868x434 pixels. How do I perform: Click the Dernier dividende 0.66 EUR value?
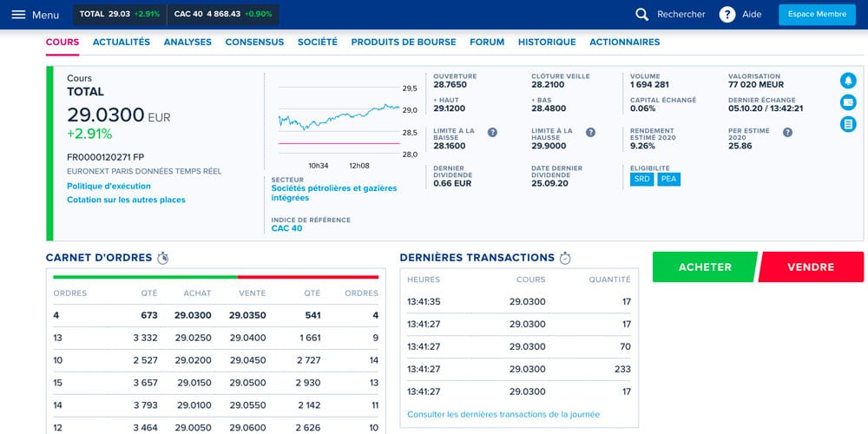(x=452, y=183)
